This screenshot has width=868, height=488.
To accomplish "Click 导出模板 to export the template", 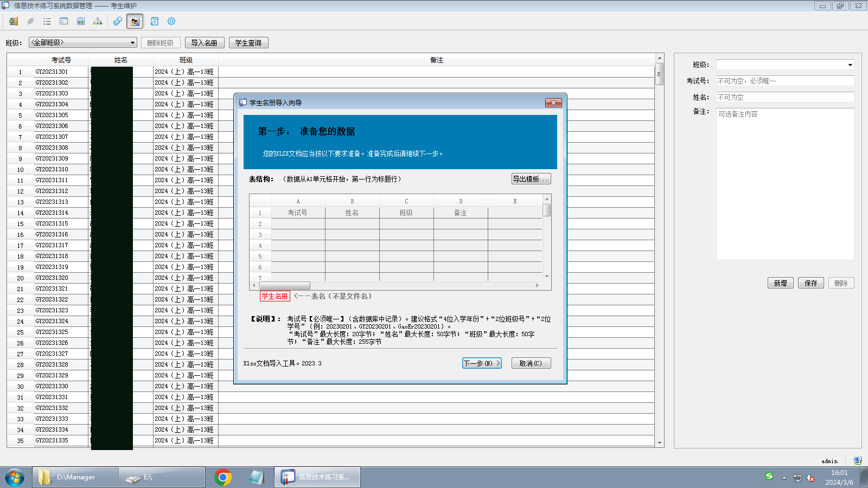I will tap(531, 179).
